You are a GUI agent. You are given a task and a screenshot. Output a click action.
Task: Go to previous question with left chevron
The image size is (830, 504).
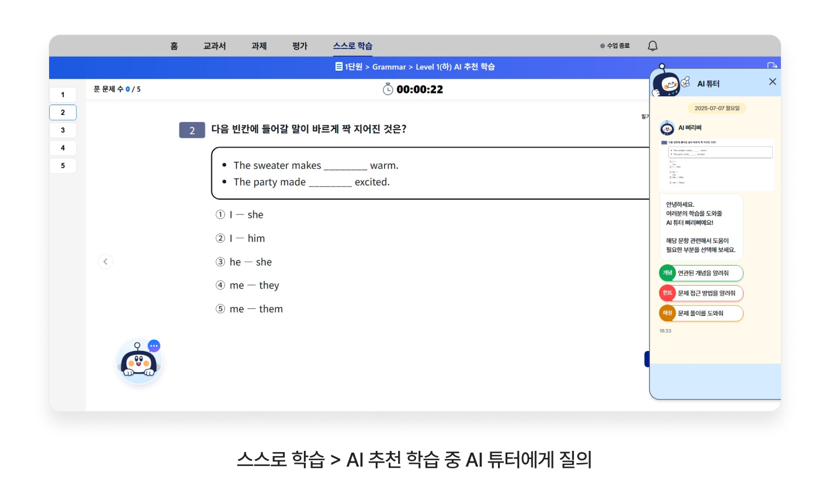coord(105,262)
